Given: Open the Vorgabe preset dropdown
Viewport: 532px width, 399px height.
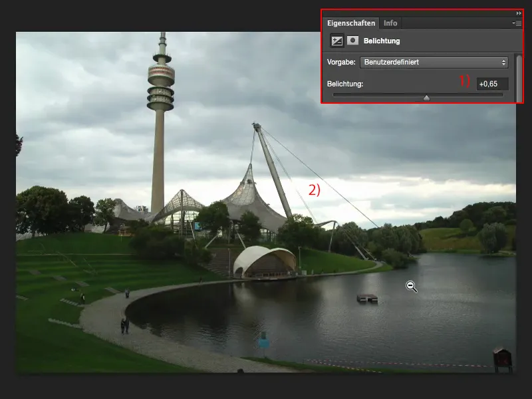Looking at the screenshot, I should pos(434,62).
